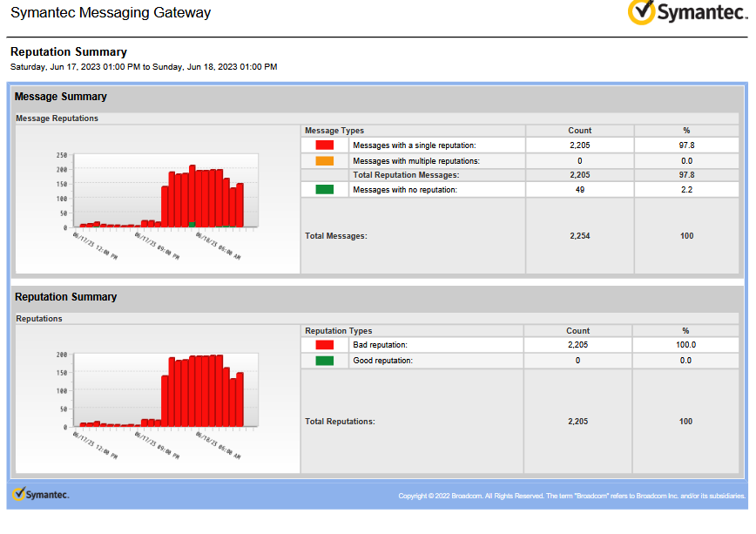Click the 06/17/23 12:00 PM axis label on Reputations chart

click(95, 445)
